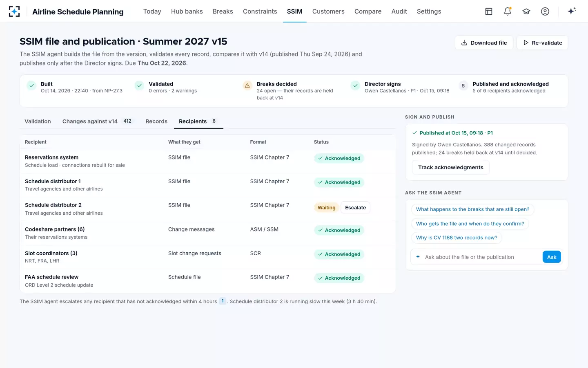Open the Breaks nav item

point(223,11)
